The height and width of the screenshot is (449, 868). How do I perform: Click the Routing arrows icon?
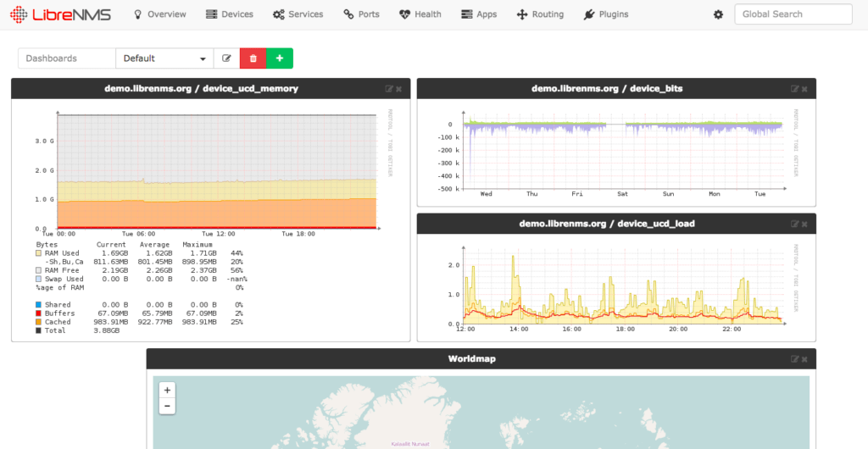(x=522, y=14)
